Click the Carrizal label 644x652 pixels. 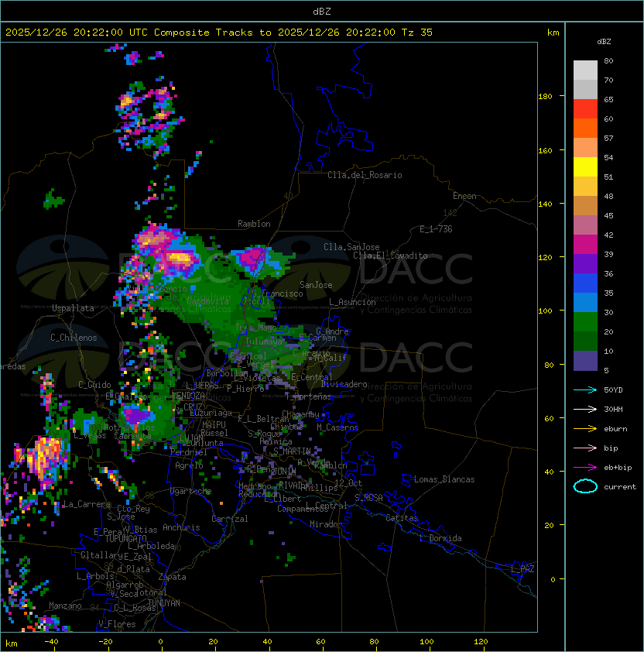(x=230, y=519)
